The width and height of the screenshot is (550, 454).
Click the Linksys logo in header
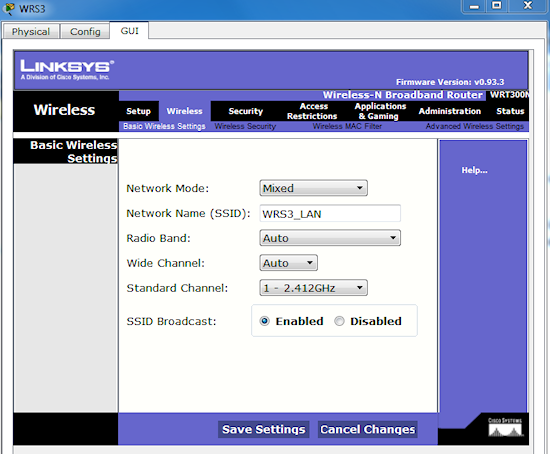[67, 70]
